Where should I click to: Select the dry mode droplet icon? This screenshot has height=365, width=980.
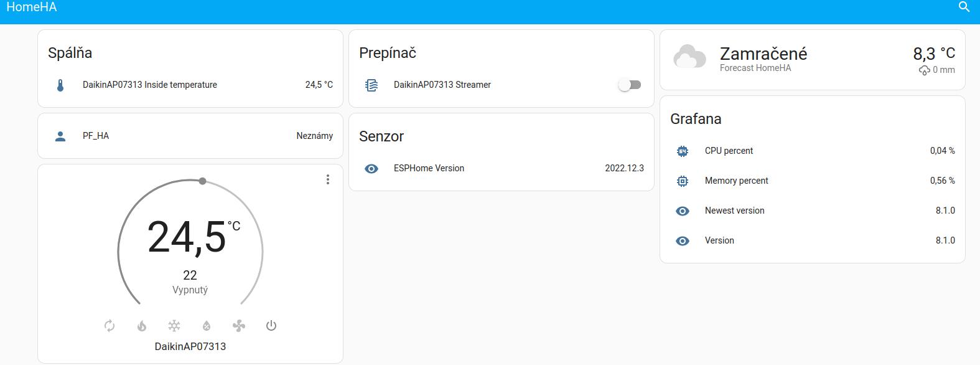click(x=207, y=326)
